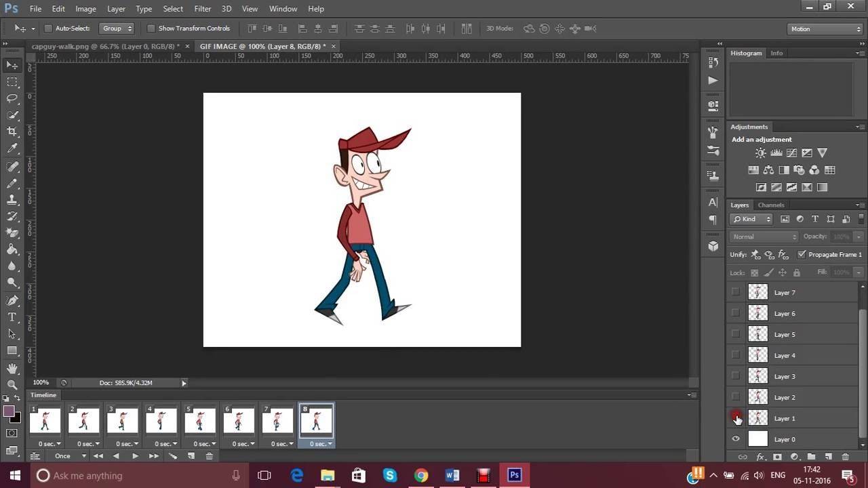Play the frame animation

(x=135, y=456)
